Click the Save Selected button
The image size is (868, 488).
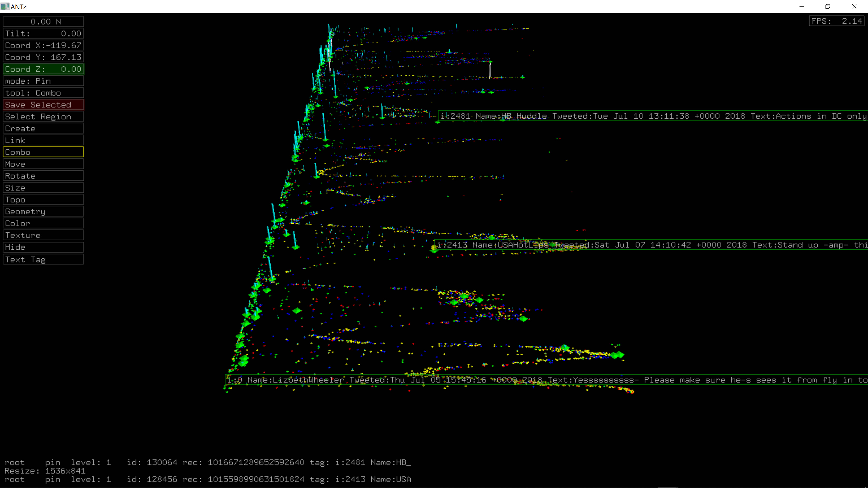pos(43,105)
